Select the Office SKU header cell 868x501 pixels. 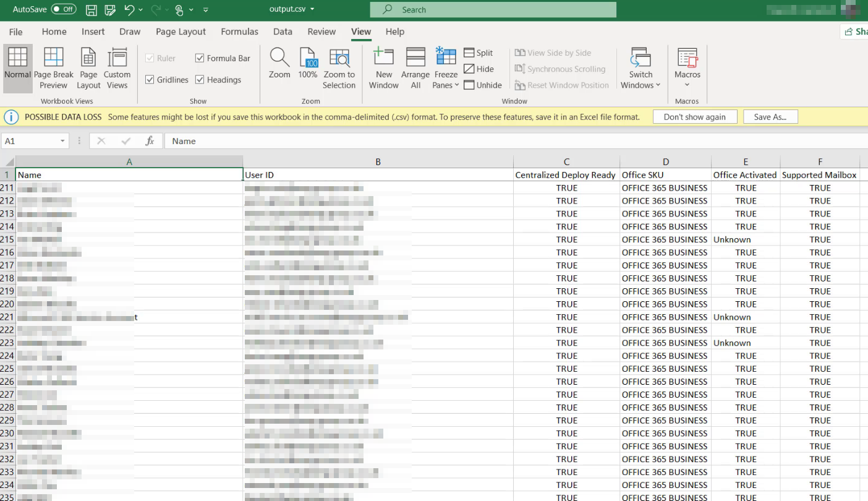[665, 175]
